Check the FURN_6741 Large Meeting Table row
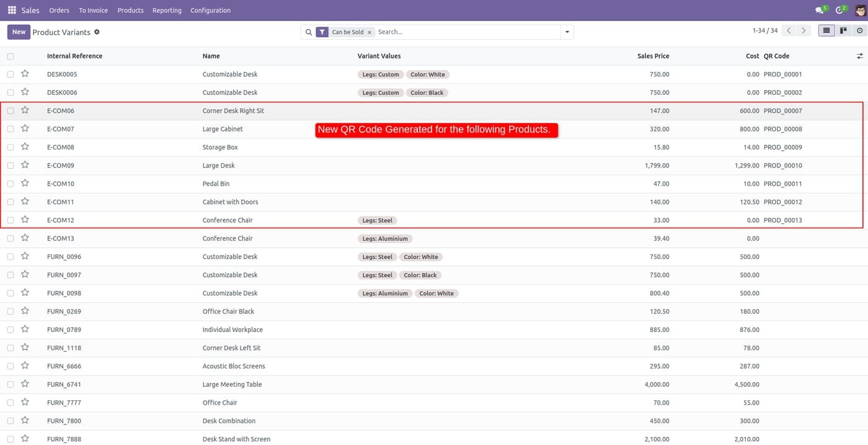The height and width of the screenshot is (445, 868). (11, 385)
